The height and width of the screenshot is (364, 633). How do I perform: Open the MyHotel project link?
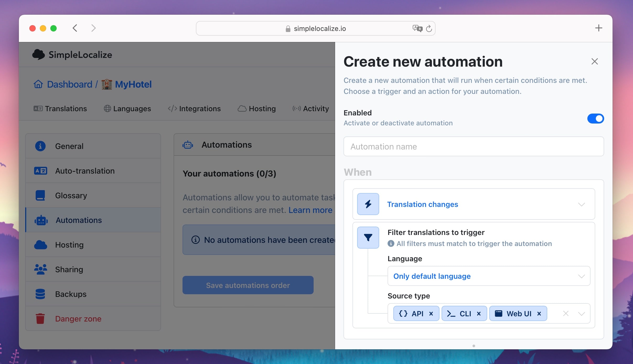pyautogui.click(x=133, y=84)
